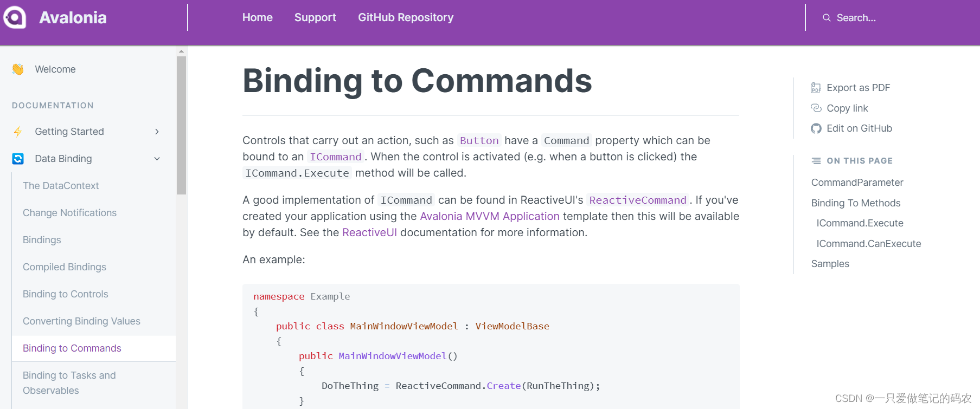This screenshot has height=409, width=980.
Task: Open Binding to Controls page
Action: tap(66, 294)
